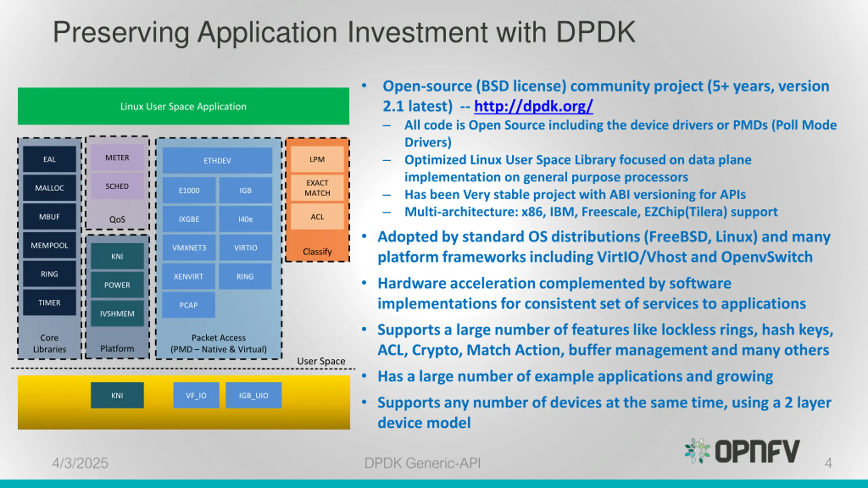The width and height of the screenshot is (868, 488).
Task: Click the METER block in QoS
Action: point(117,158)
